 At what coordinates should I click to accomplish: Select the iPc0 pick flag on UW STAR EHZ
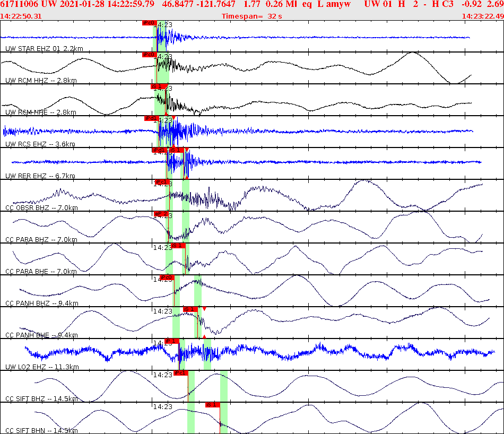click(x=149, y=23)
